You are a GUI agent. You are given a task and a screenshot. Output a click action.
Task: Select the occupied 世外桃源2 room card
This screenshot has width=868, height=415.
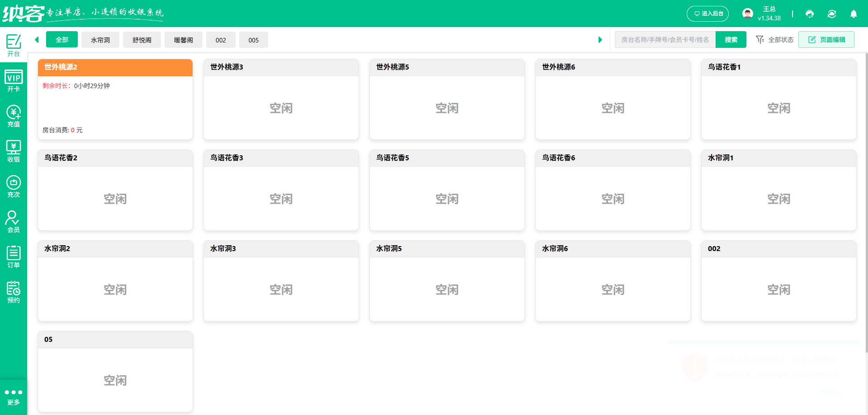pyautogui.click(x=115, y=99)
